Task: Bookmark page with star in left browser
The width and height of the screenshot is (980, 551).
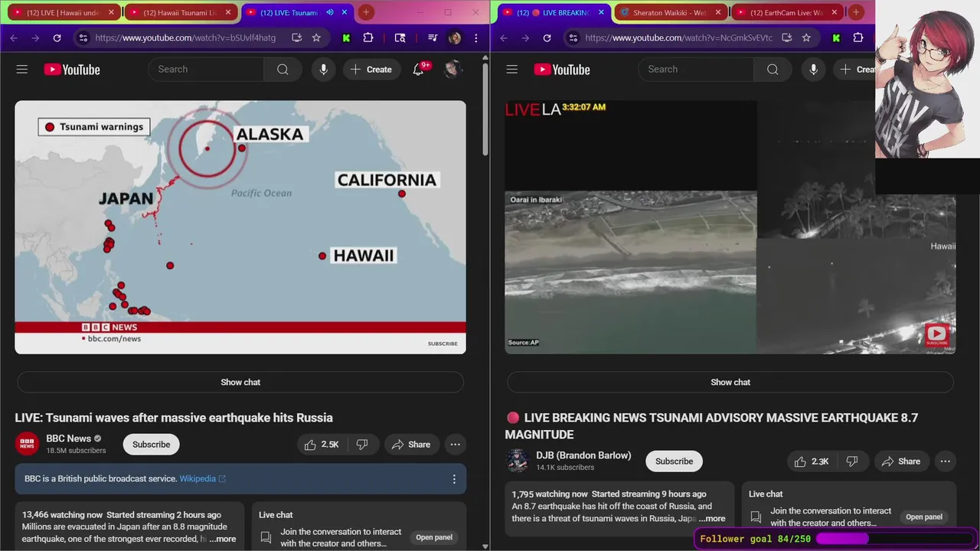Action: click(316, 37)
